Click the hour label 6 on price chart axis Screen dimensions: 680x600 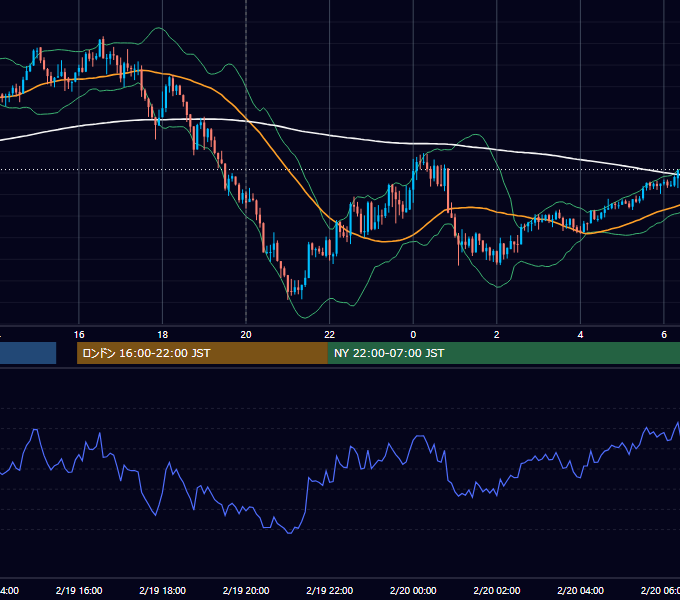pos(664,335)
